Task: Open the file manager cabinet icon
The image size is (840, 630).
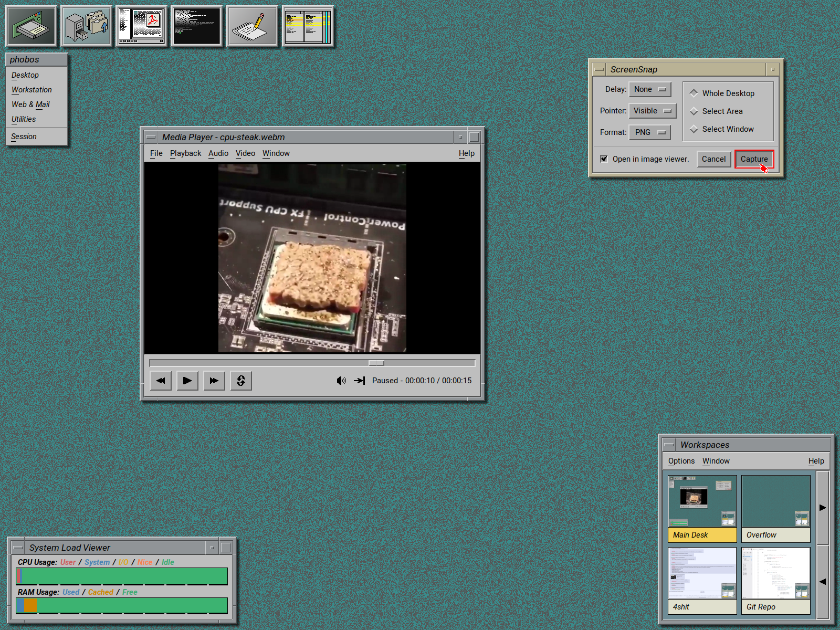Action: click(x=86, y=26)
